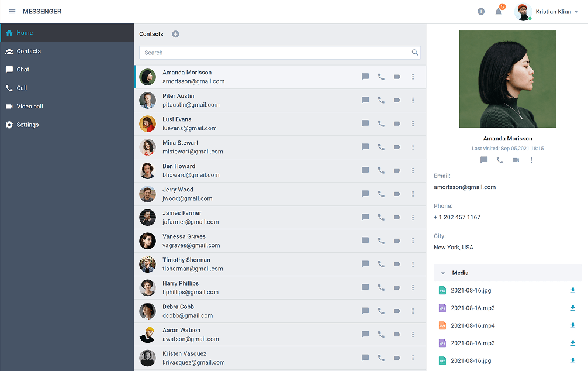
Task: Select Debra Cobb contact name
Action: click(x=178, y=307)
